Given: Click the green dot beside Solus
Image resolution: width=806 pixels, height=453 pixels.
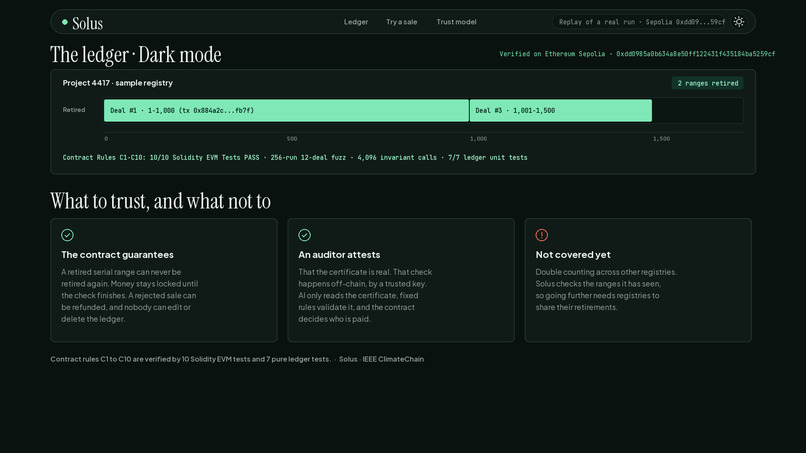Looking at the screenshot, I should 65,22.
